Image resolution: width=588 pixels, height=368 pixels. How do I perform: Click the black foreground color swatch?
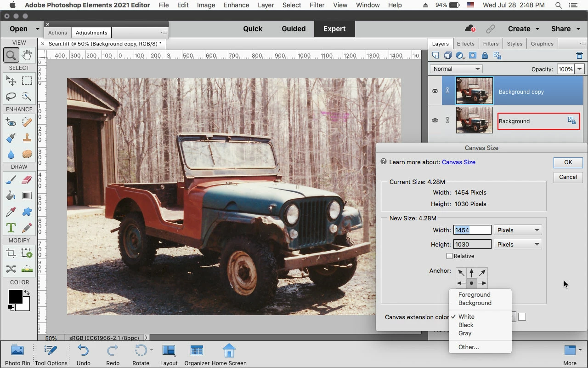pos(15,297)
